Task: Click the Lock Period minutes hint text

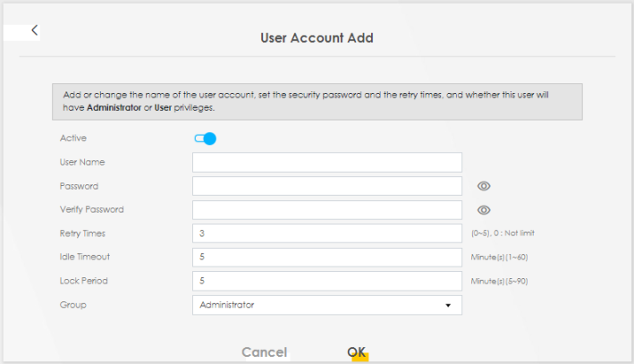Action: [x=503, y=281]
